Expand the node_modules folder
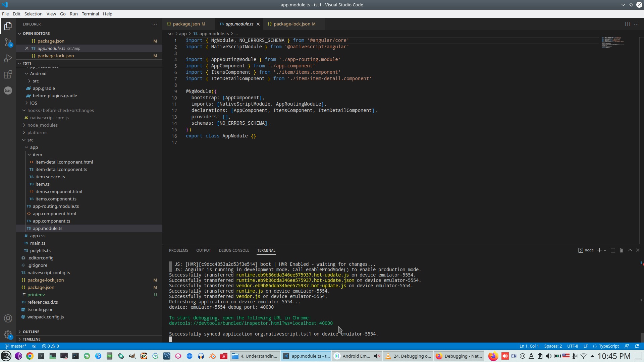Image resolution: width=644 pixels, height=362 pixels. (42, 125)
